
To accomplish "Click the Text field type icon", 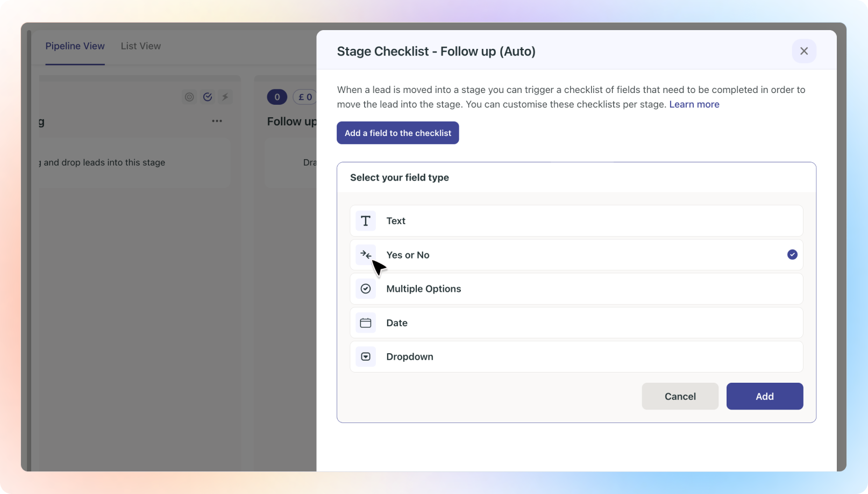I will (x=366, y=221).
